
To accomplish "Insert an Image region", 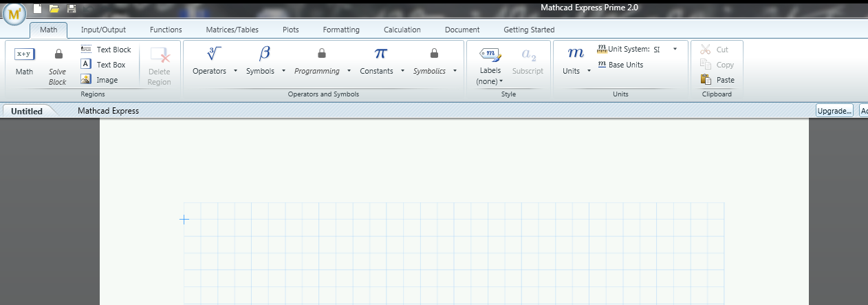I will click(100, 80).
